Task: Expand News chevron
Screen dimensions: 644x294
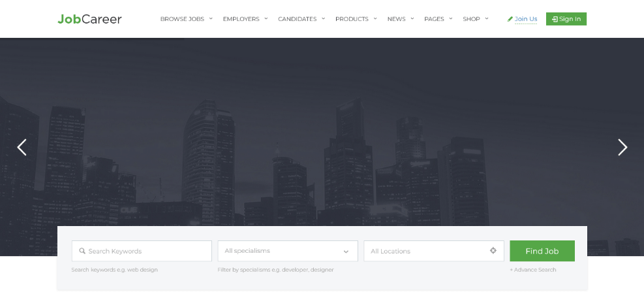Action: point(412,18)
